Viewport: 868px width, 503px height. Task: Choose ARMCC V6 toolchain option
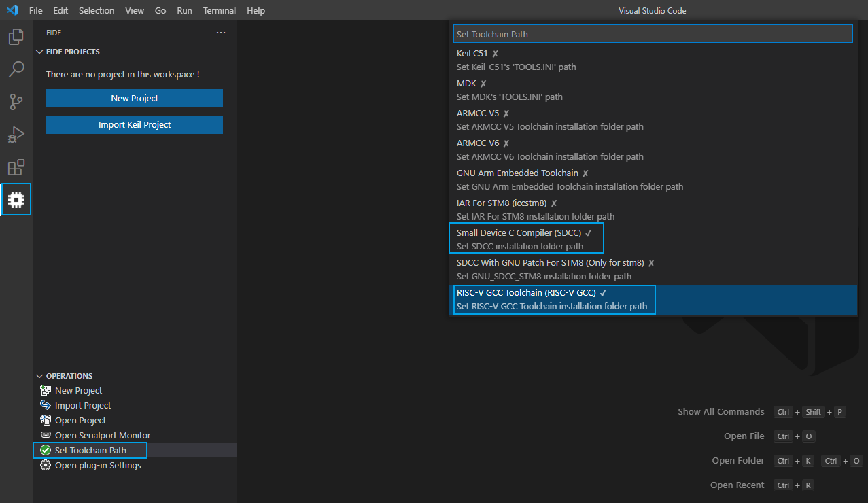[653, 150]
